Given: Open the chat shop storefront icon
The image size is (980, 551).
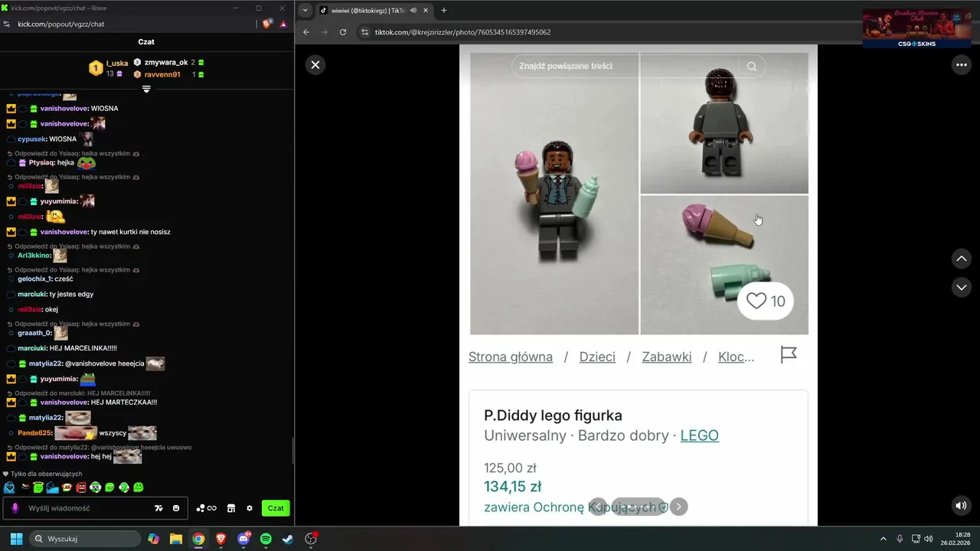Looking at the screenshot, I should coord(231,508).
